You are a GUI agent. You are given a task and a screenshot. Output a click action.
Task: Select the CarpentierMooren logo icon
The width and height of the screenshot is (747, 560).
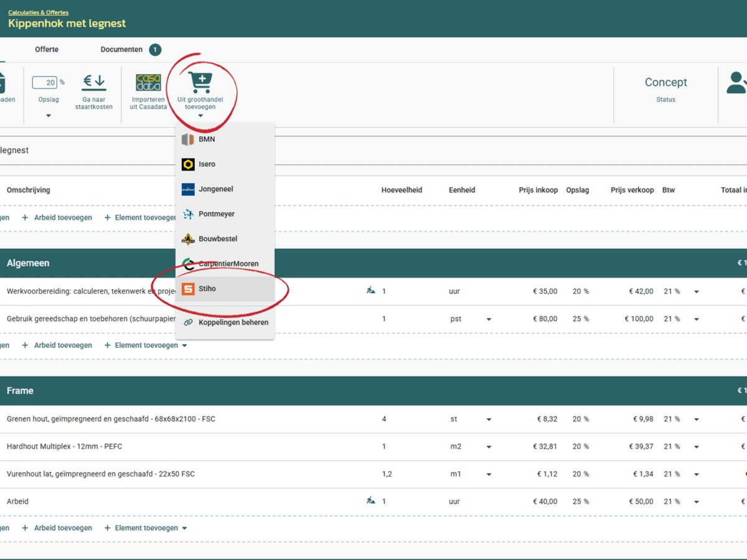pyautogui.click(x=188, y=264)
